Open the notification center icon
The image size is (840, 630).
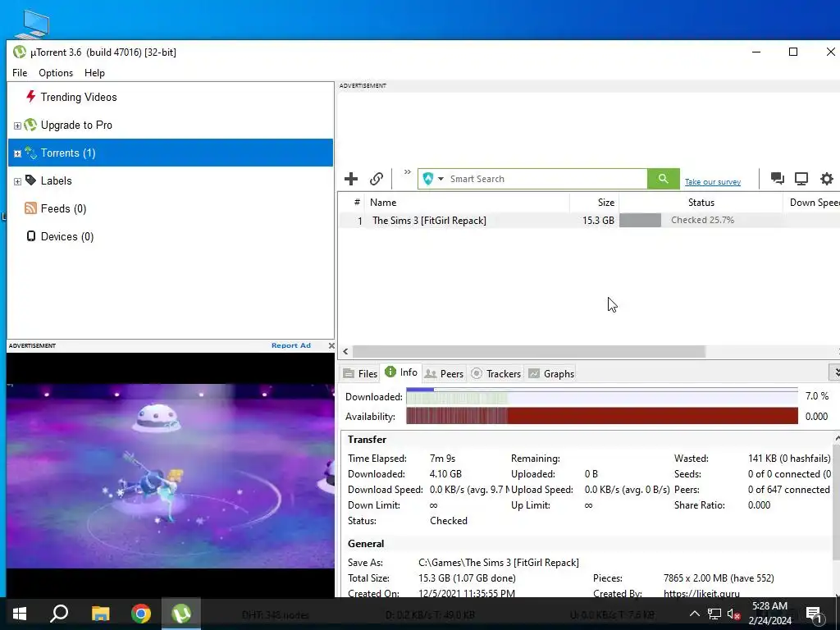coord(814,614)
